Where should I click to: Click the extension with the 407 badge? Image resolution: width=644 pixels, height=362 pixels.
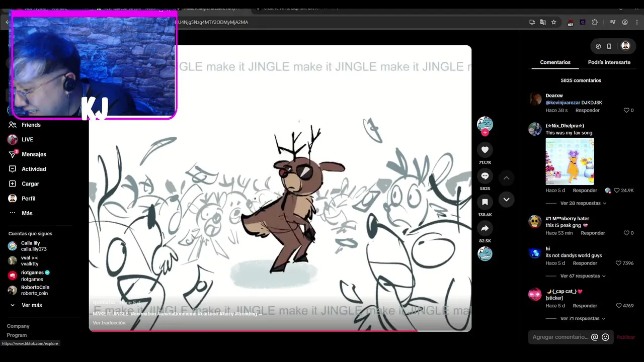571,23
